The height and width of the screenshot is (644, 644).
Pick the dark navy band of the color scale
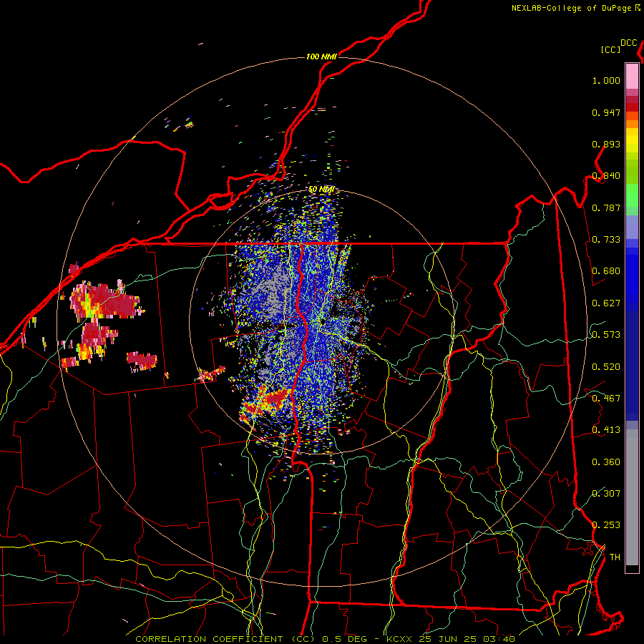(632, 366)
